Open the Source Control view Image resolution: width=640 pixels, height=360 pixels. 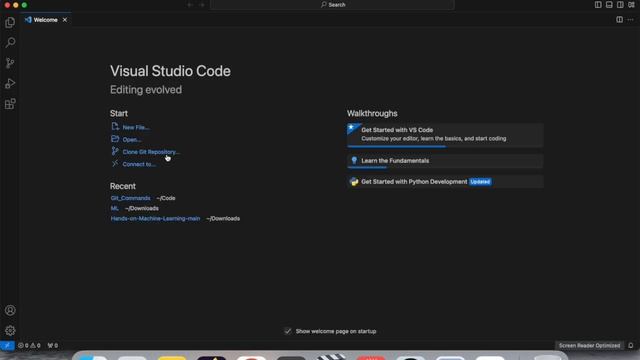coord(10,63)
